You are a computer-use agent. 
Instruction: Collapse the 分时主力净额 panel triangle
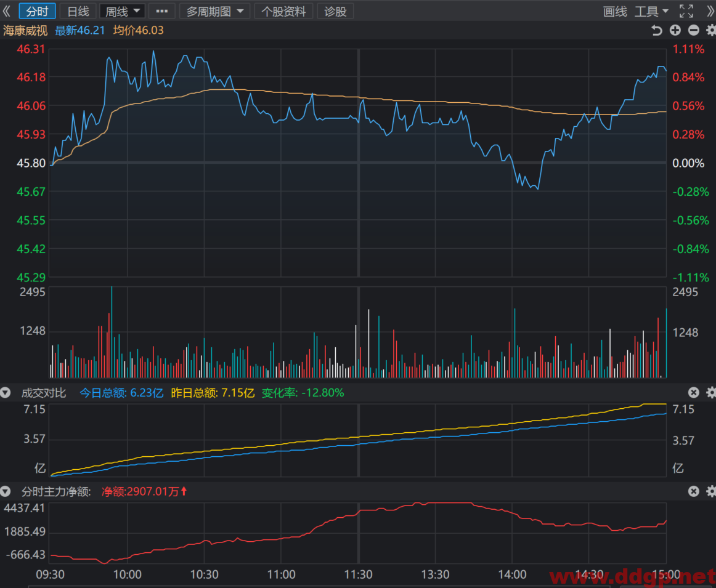point(6,491)
